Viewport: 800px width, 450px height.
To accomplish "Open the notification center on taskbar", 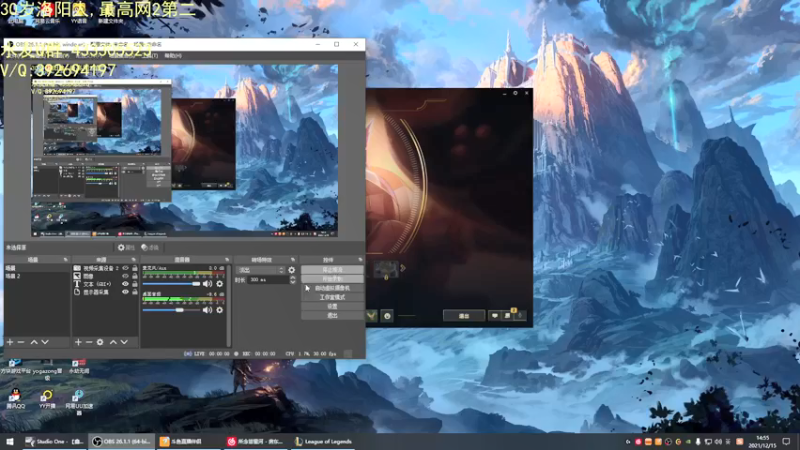I will tap(786, 441).
